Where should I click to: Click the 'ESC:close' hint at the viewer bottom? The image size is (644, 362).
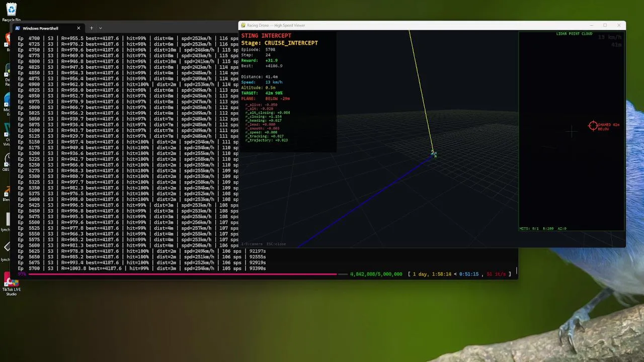coord(276,244)
